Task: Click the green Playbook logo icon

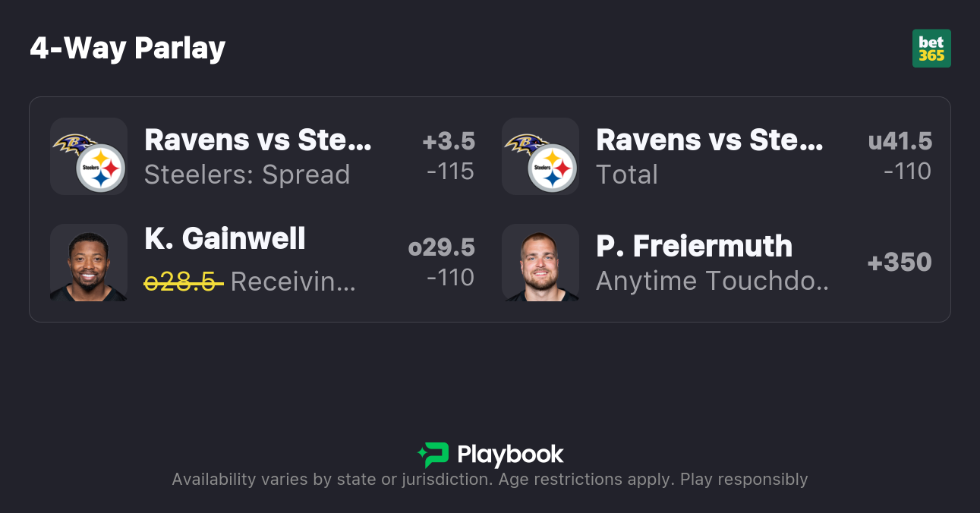Action: point(433,455)
